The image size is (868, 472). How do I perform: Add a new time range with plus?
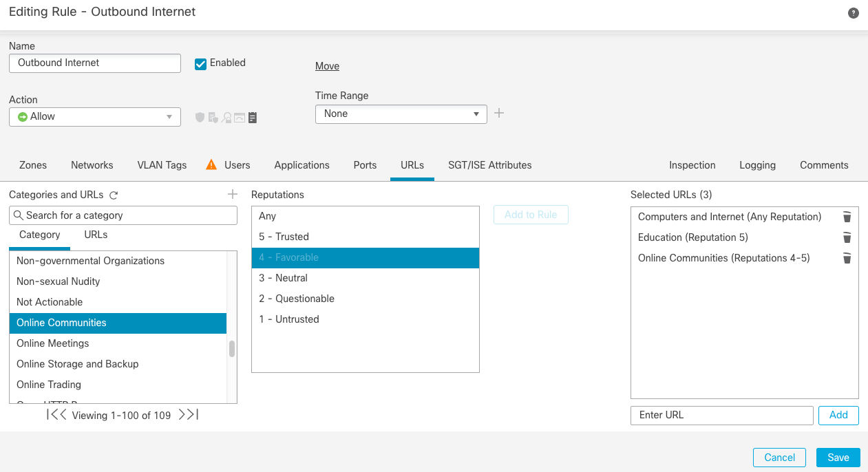[x=499, y=113]
